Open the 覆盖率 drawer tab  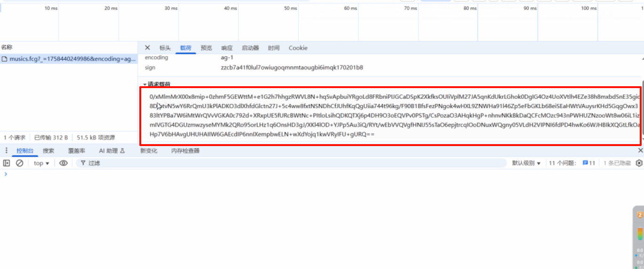click(x=77, y=151)
